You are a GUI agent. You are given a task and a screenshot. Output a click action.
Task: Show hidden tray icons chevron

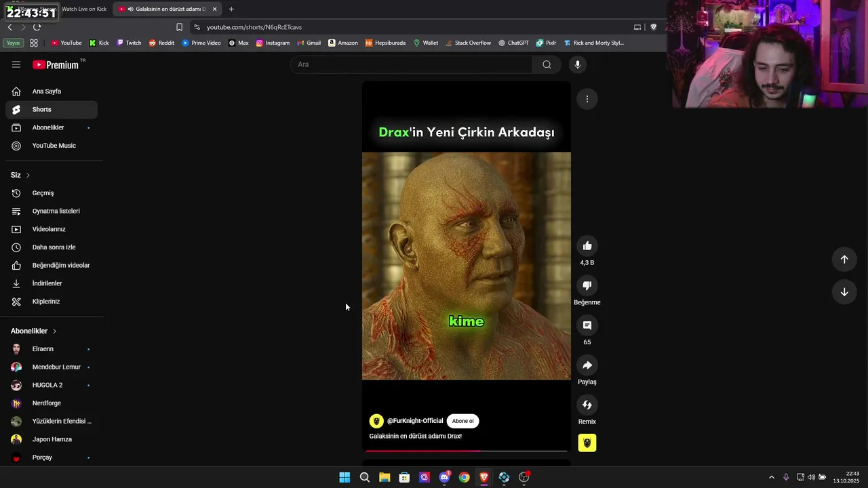771,477
